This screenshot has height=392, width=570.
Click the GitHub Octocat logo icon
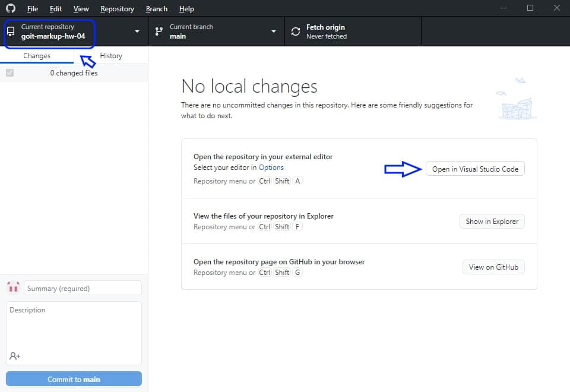(11, 8)
